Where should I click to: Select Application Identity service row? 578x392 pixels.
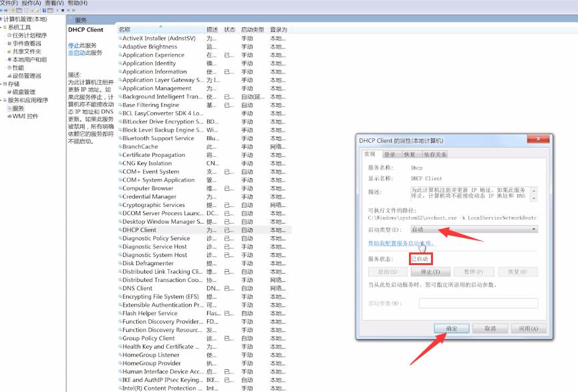pyautogui.click(x=204, y=63)
